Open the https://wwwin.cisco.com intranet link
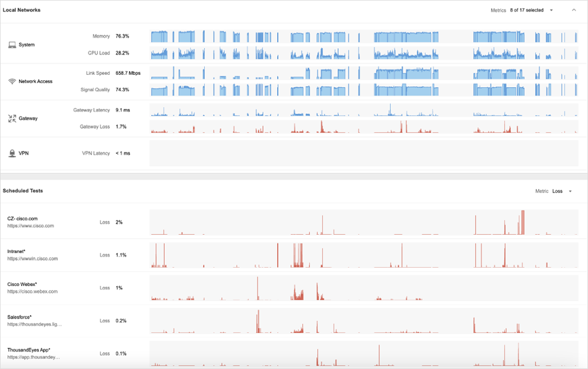This screenshot has width=588, height=369. click(x=32, y=259)
